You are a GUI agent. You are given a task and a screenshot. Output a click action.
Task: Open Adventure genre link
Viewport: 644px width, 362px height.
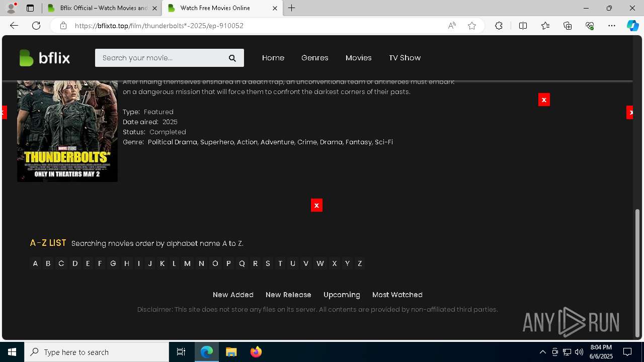[277, 142]
